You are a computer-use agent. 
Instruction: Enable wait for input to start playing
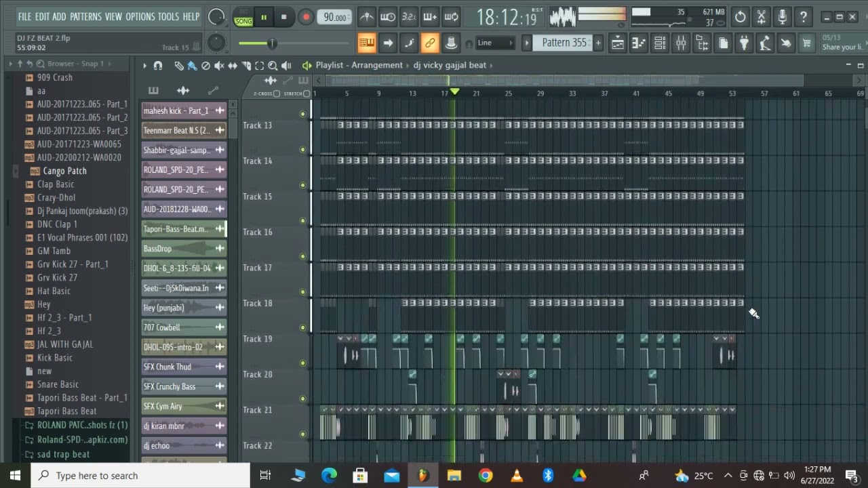pos(388,17)
